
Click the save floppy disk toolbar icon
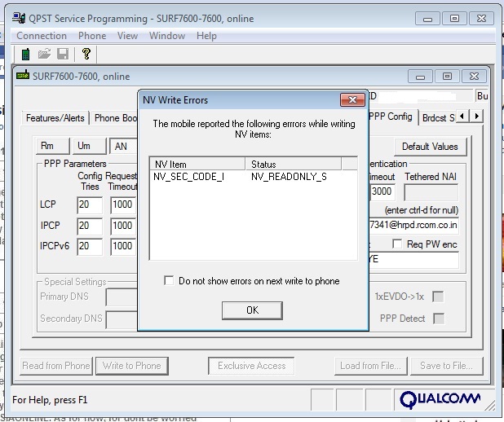coord(63,54)
